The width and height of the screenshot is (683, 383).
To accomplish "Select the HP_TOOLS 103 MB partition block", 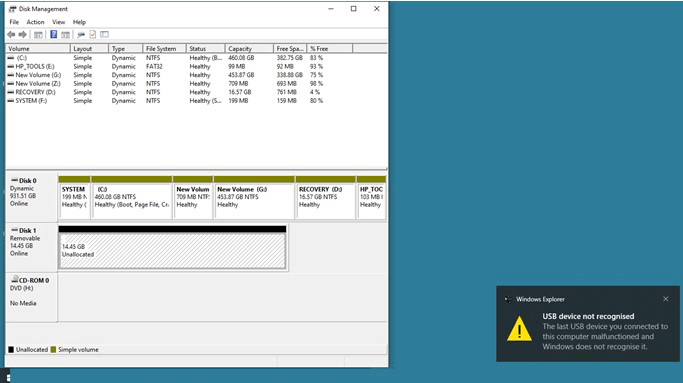I will click(x=371, y=197).
